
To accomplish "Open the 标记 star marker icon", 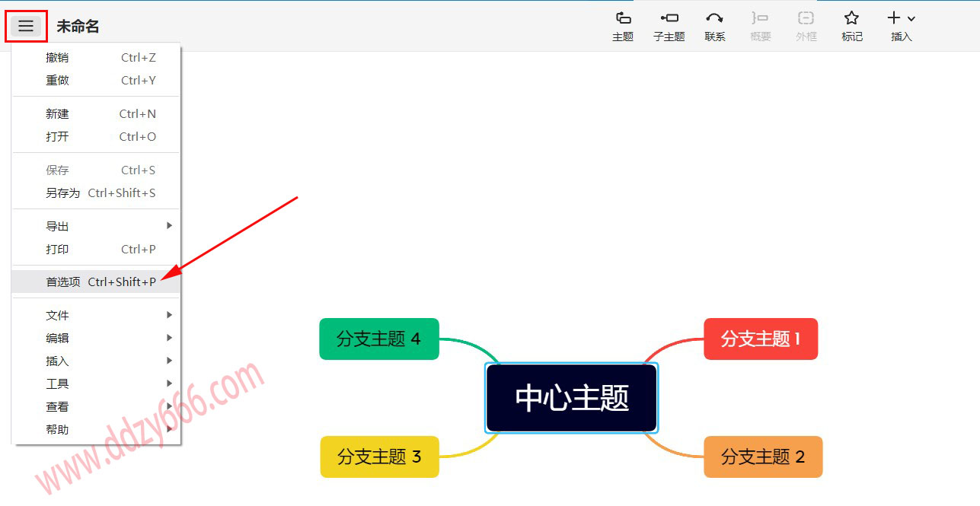I will 851,26.
